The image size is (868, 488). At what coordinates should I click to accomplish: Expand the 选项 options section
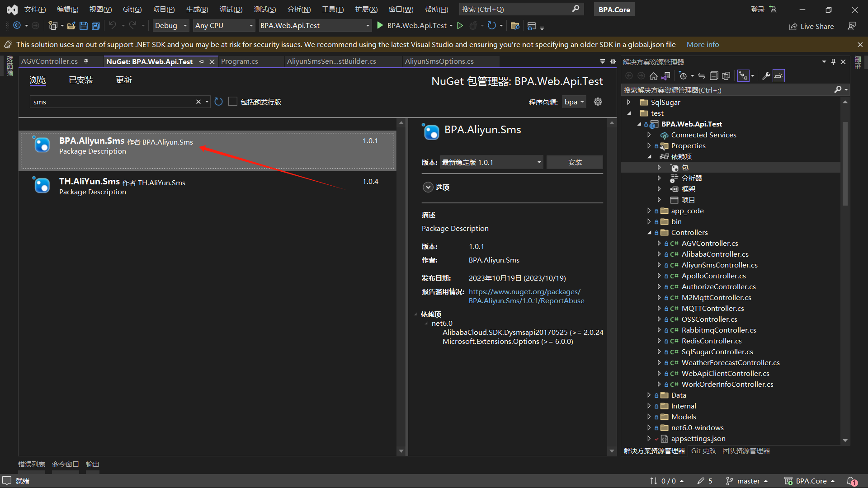(428, 187)
